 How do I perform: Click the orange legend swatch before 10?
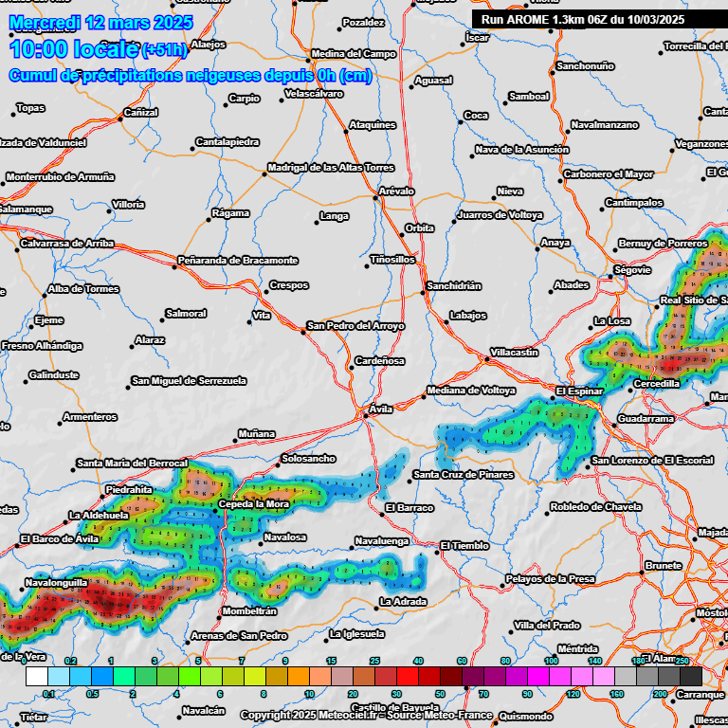pyautogui.click(x=299, y=677)
